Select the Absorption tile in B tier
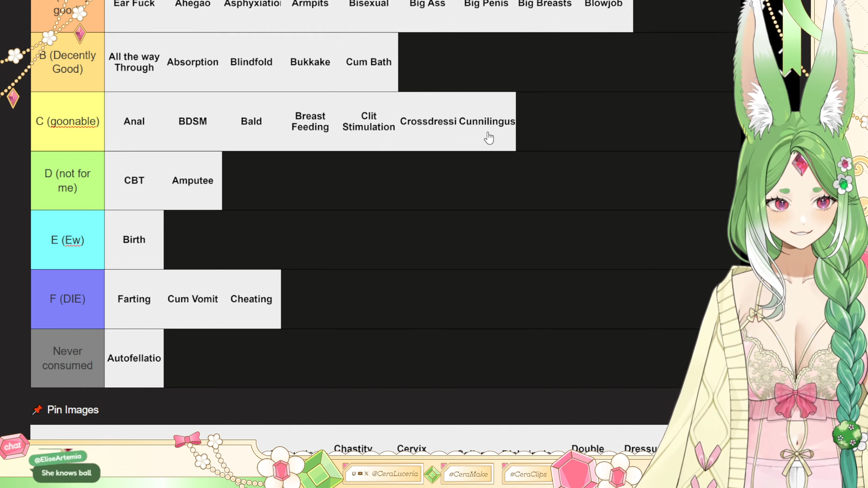 pyautogui.click(x=193, y=62)
